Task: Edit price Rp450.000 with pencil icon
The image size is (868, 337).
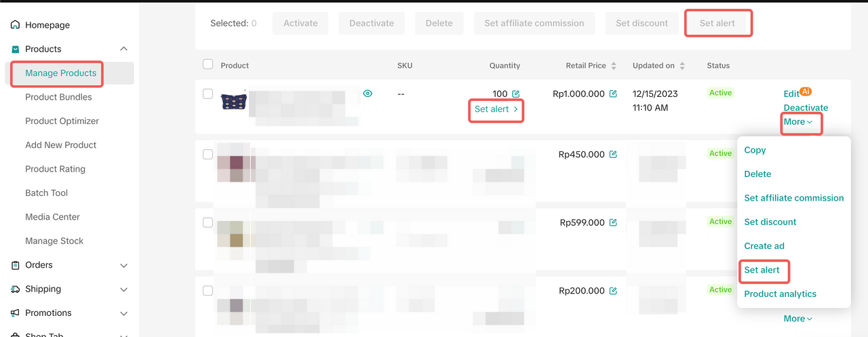Action: [613, 155]
